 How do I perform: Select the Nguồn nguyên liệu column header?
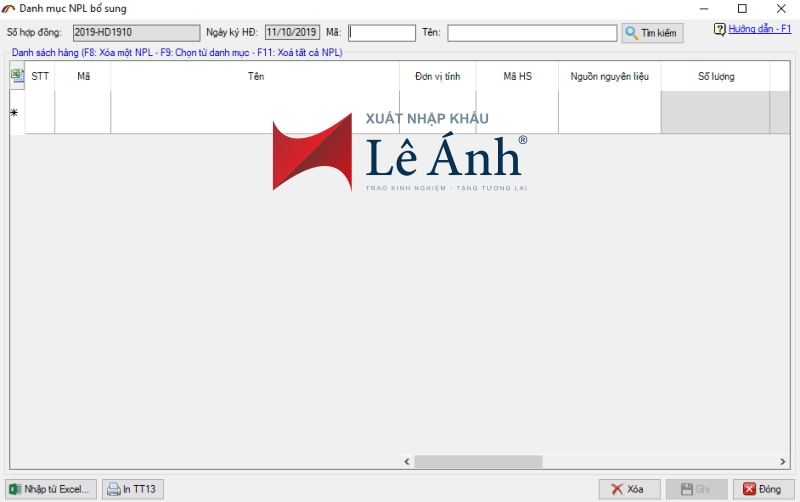pyautogui.click(x=610, y=76)
